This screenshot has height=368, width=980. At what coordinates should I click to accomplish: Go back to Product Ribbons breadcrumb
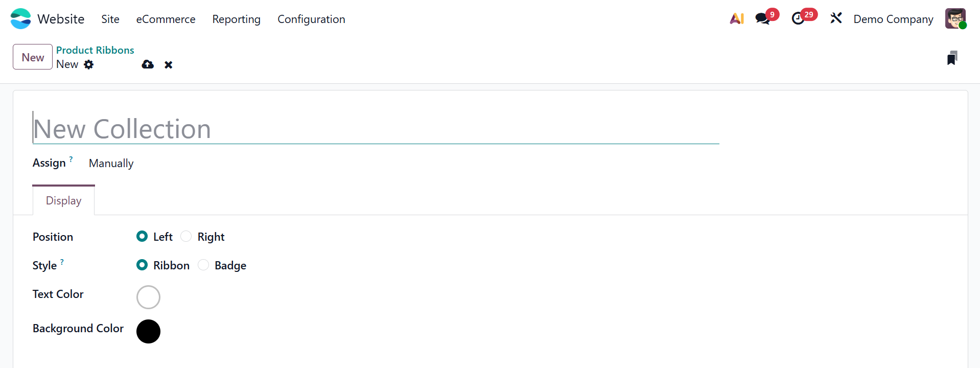pyautogui.click(x=95, y=50)
